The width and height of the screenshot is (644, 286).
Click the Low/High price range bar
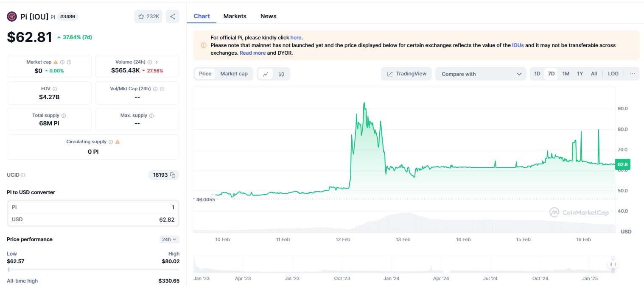[93, 269]
